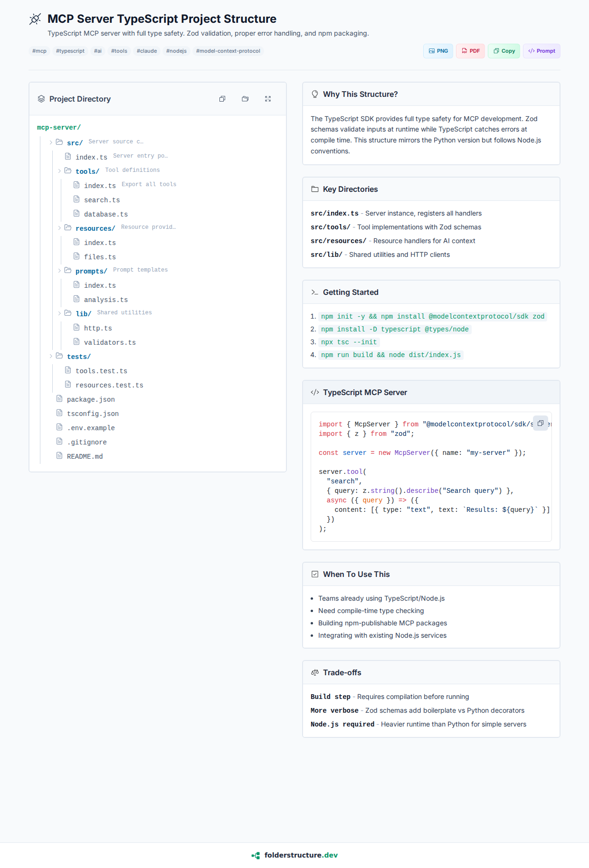The image size is (589, 868).
Task: Select package.json in the file tree
Action: tap(91, 399)
